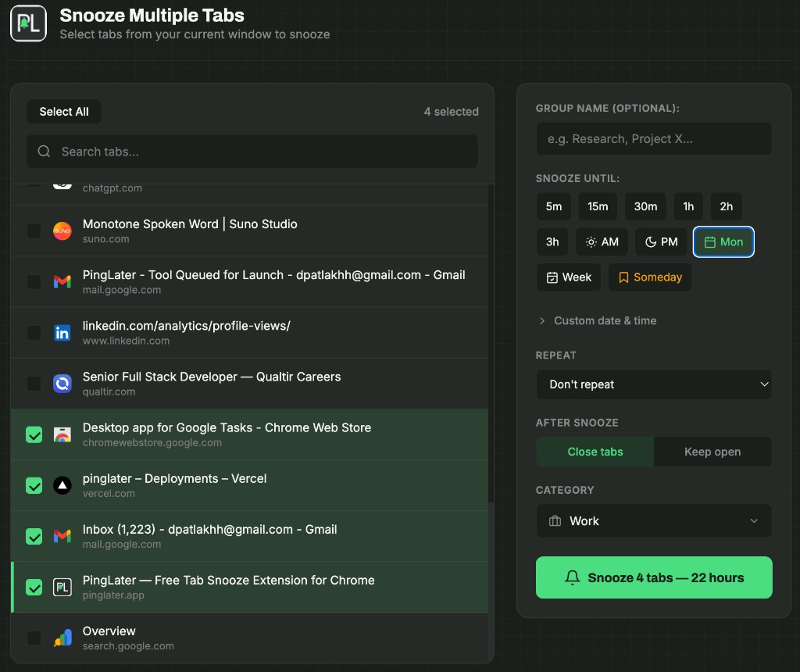Click the Monotone Spoken Word | Suno Studio title
The width and height of the screenshot is (800, 672).
190,224
